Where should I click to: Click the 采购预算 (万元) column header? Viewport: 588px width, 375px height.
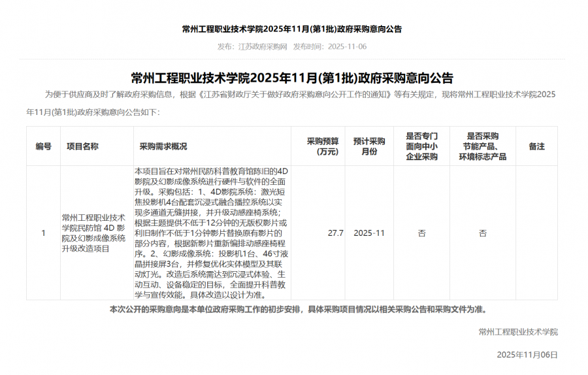pyautogui.click(x=323, y=146)
